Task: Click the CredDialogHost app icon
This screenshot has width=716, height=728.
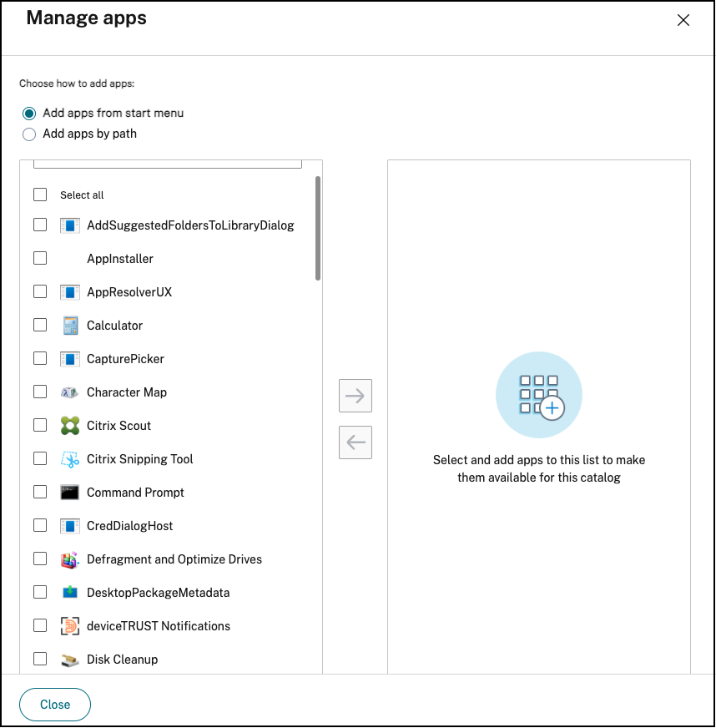Action: point(70,526)
